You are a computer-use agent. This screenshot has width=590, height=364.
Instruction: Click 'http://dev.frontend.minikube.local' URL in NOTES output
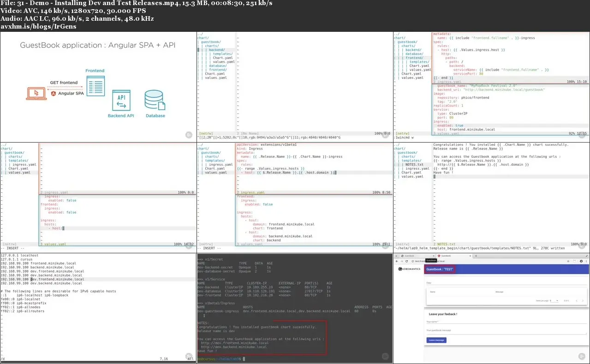tap(234, 343)
